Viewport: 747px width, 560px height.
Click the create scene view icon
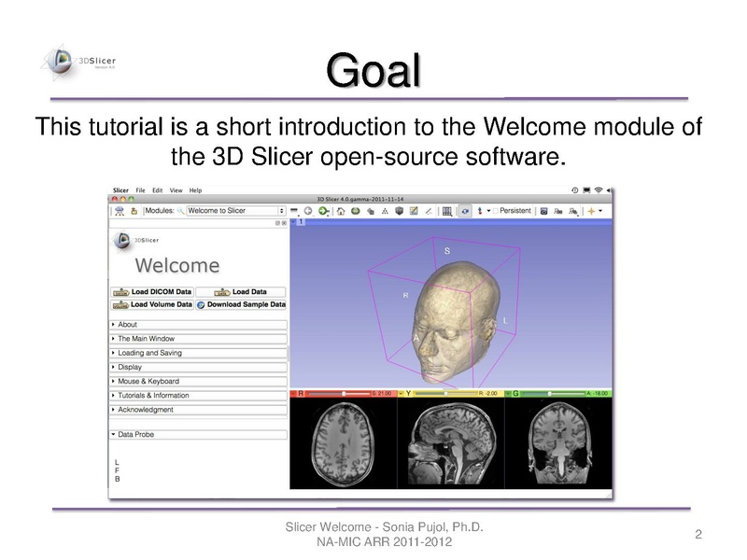[x=557, y=211]
